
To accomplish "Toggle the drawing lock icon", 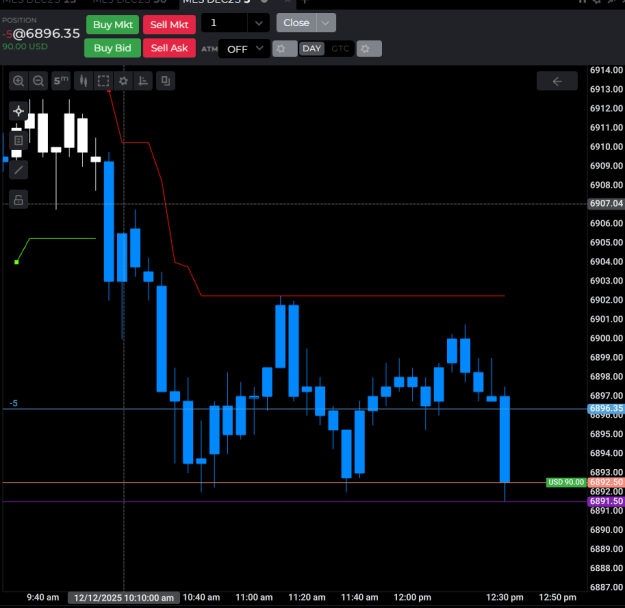I will click(x=18, y=200).
